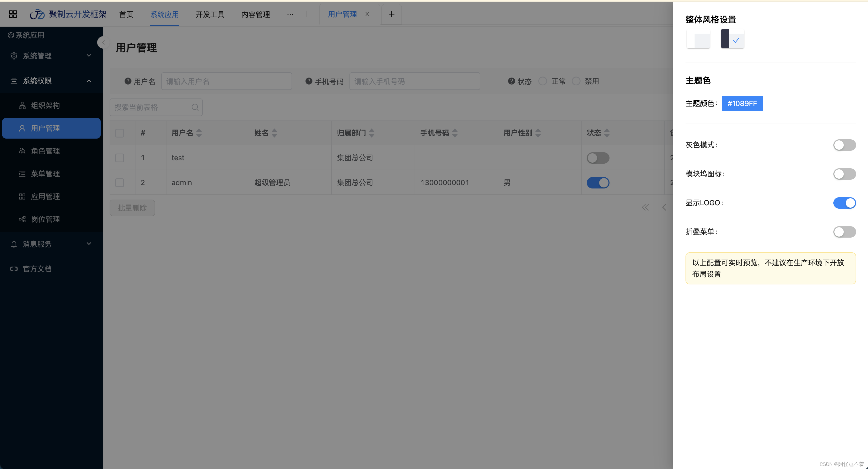Open the #1089FF theme color picker
Image resolution: width=868 pixels, height=469 pixels.
tap(742, 103)
